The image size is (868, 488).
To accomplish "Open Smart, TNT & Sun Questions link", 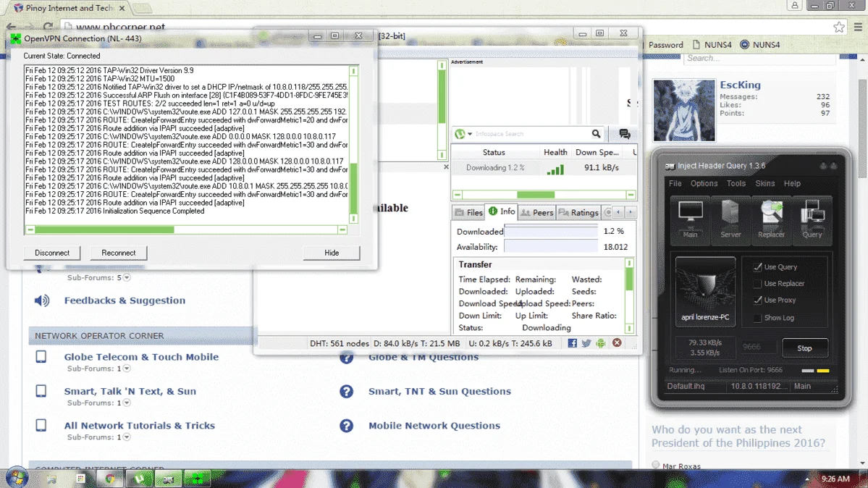I will [x=439, y=391].
